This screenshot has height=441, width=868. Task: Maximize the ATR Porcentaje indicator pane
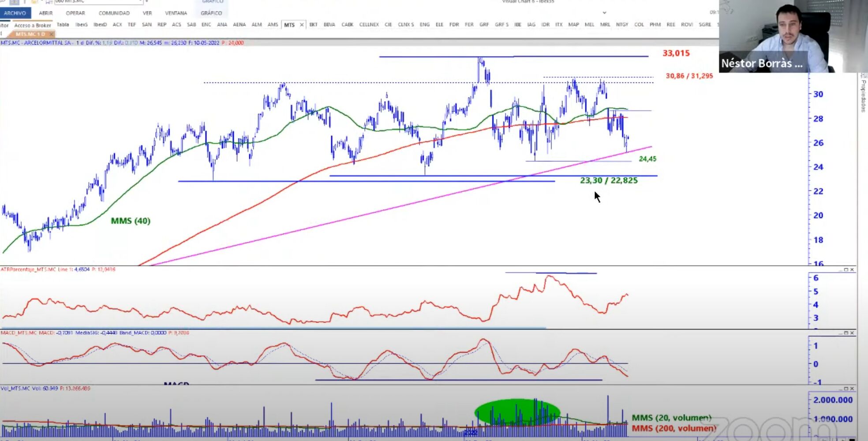pos(846,269)
